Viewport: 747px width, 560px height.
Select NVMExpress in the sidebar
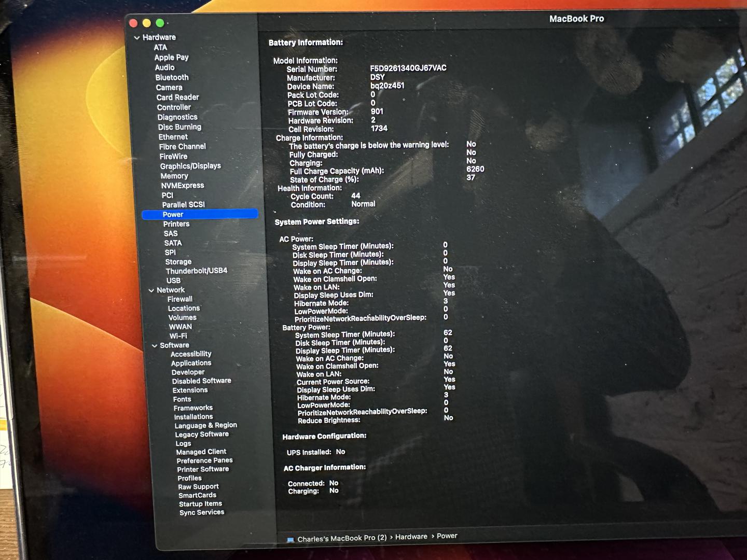pyautogui.click(x=183, y=186)
